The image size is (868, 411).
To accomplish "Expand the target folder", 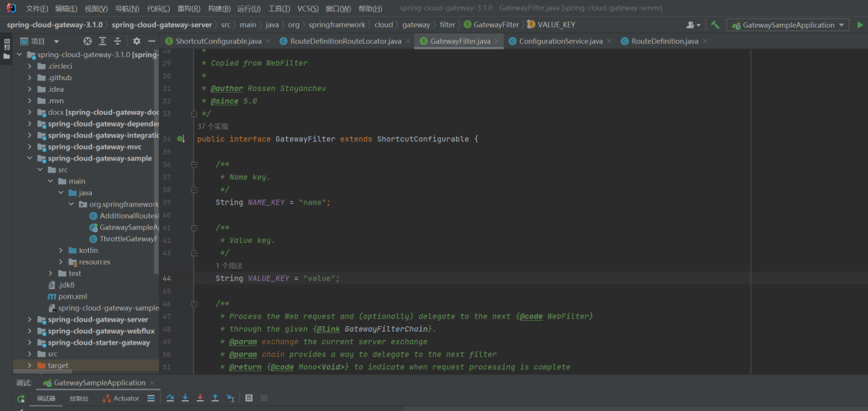I will 30,366.
